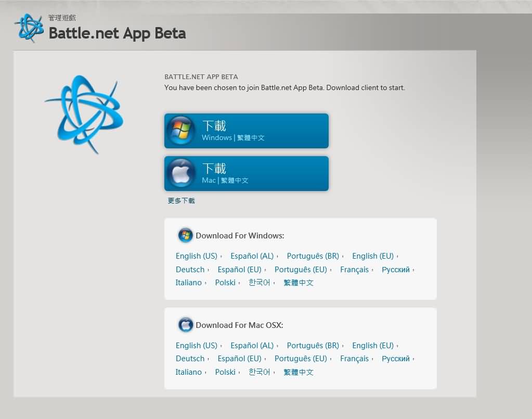Click the 'BATTLE.NET APP BETA' section heading

[x=201, y=77]
